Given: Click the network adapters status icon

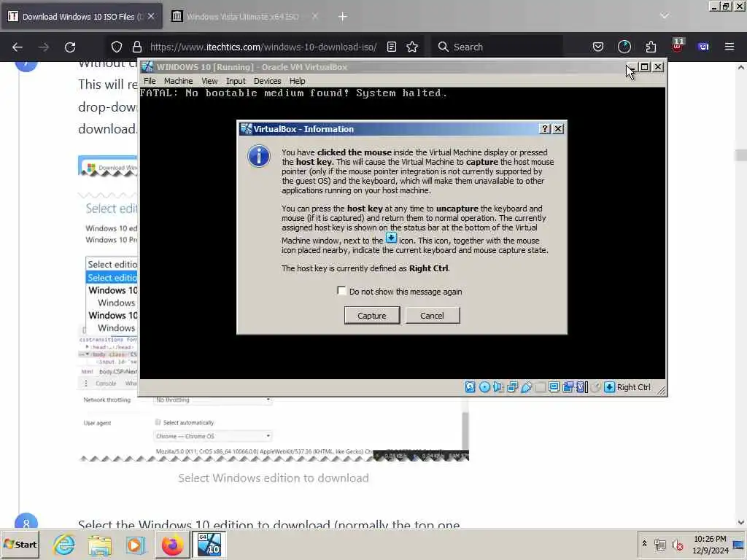Looking at the screenshot, I should 512,387.
